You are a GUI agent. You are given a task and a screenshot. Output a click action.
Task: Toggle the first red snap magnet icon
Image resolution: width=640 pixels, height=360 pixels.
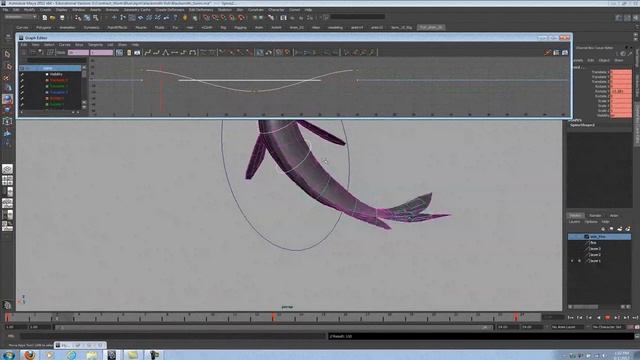click(207, 18)
